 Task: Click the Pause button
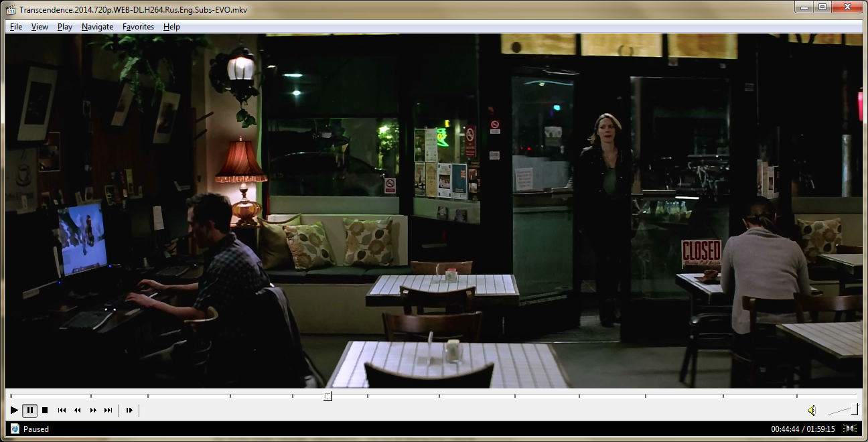(x=30, y=410)
